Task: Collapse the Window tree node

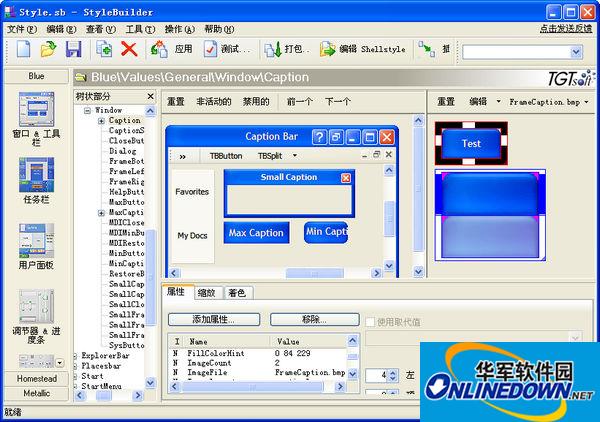Action: tap(88, 111)
